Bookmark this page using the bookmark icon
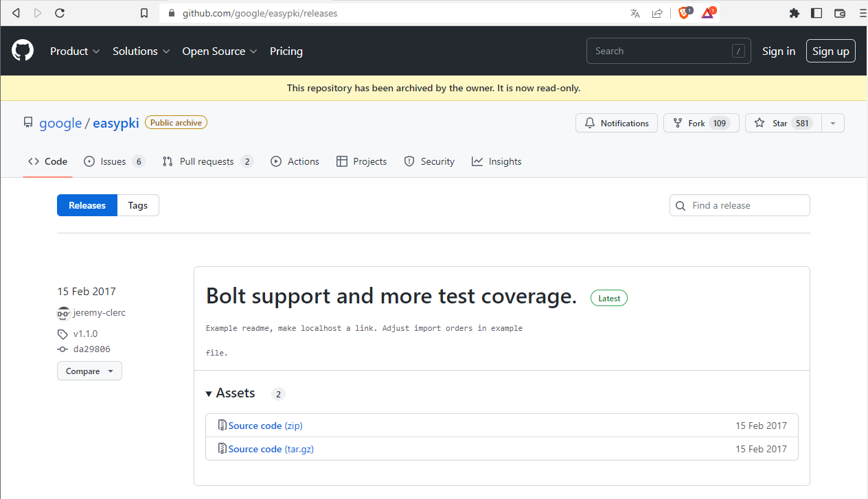 pos(144,13)
